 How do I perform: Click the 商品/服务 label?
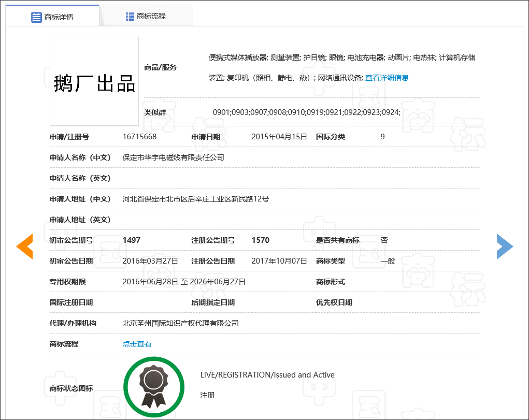coord(160,67)
